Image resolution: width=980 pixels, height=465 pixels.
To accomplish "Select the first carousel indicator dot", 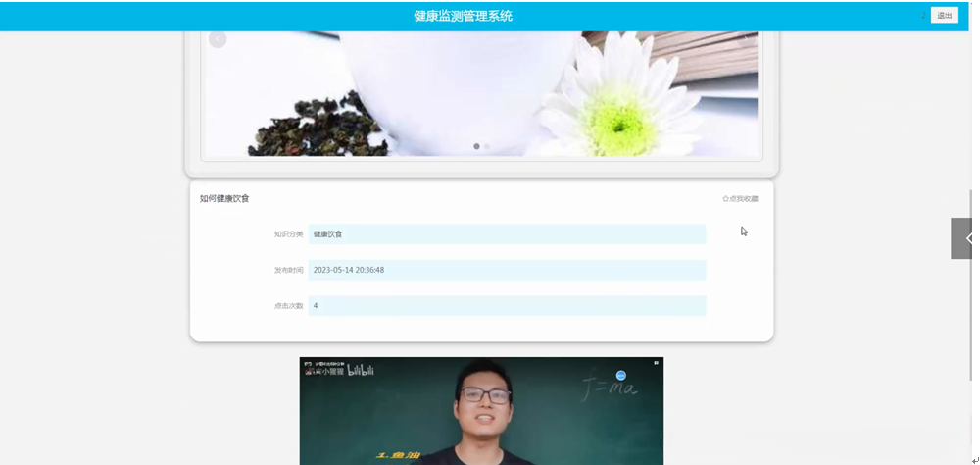I will tap(477, 146).
